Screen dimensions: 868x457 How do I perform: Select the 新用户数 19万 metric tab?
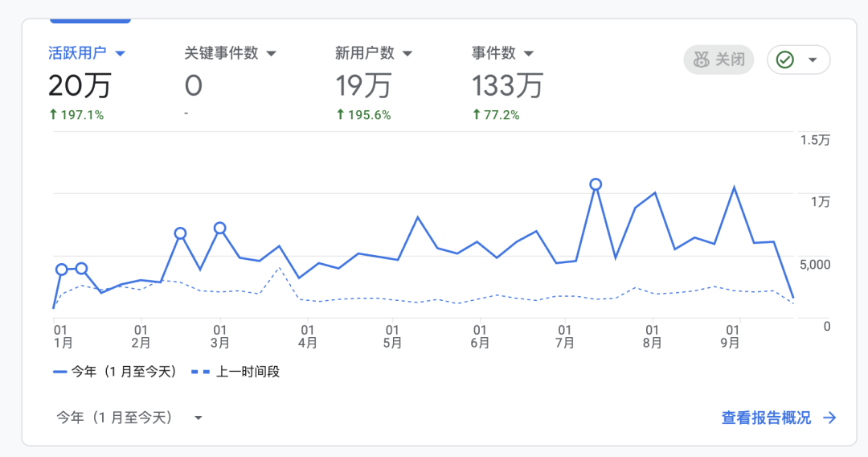[374, 81]
